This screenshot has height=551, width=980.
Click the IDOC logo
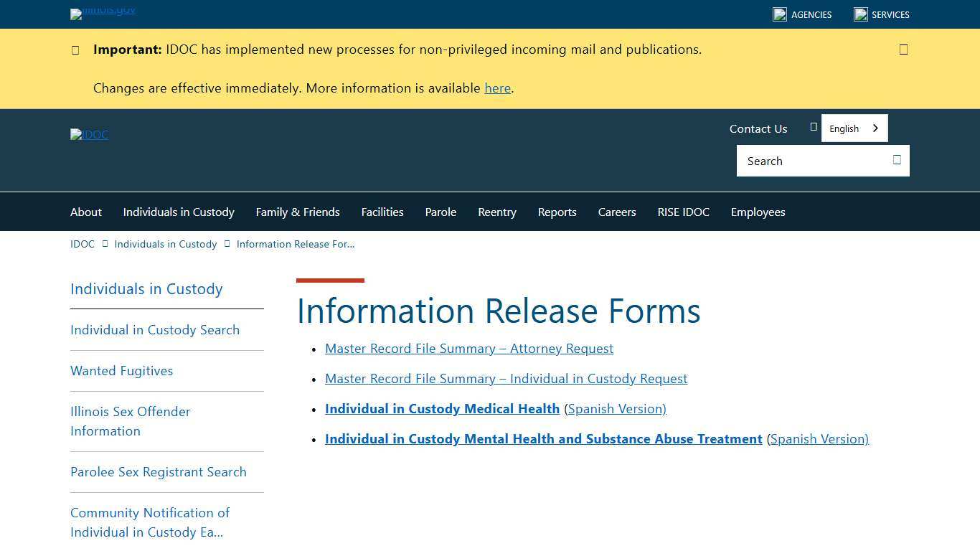(89, 135)
